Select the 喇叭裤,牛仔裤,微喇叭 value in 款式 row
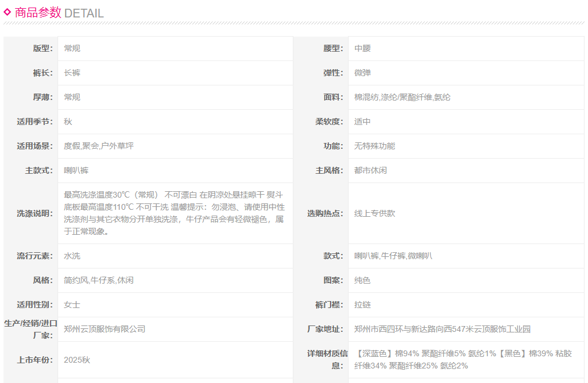588x383 pixels. tap(393, 256)
